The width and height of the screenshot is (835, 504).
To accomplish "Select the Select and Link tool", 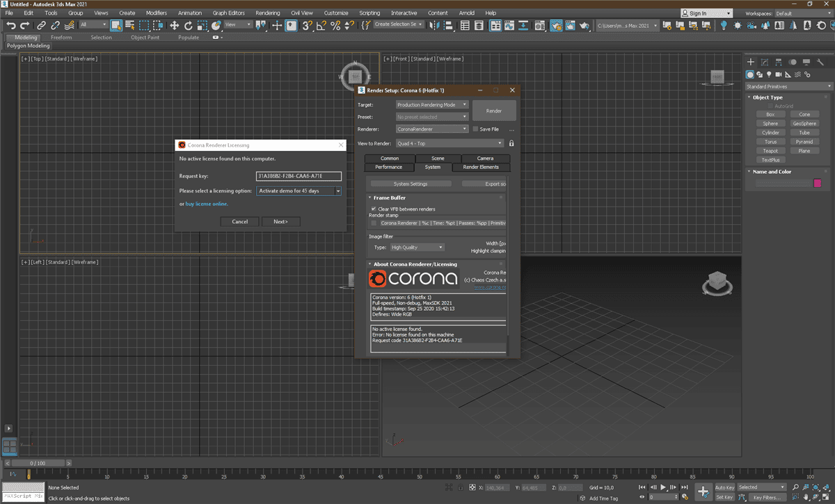I will tap(42, 25).
